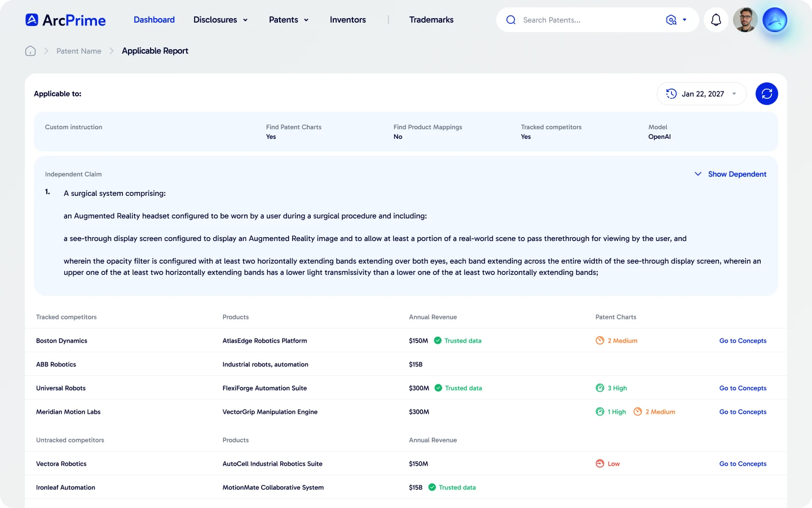The height and width of the screenshot is (508, 812).
Task: Click ABB Robotics $15B revenue value
Action: [416, 364]
